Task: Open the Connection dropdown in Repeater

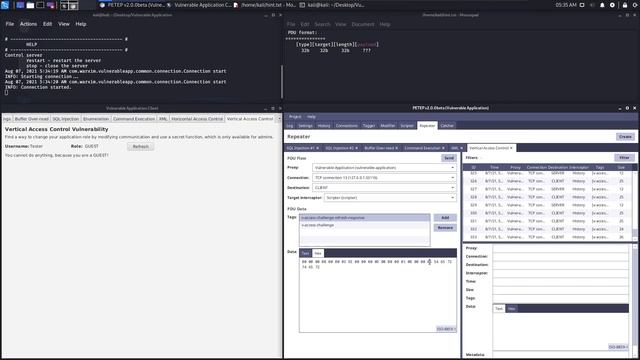Action: click(384, 178)
